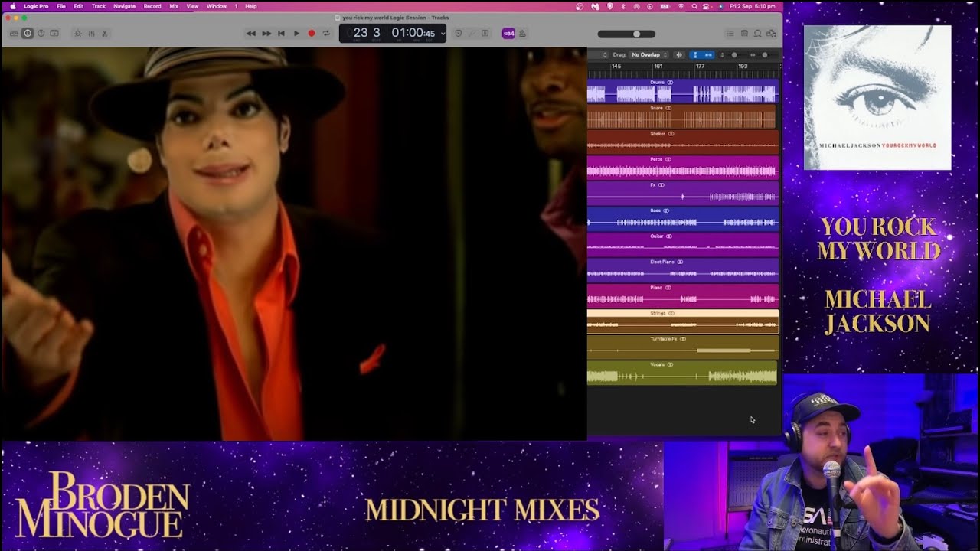Toggle purple Count-in button

(x=508, y=34)
